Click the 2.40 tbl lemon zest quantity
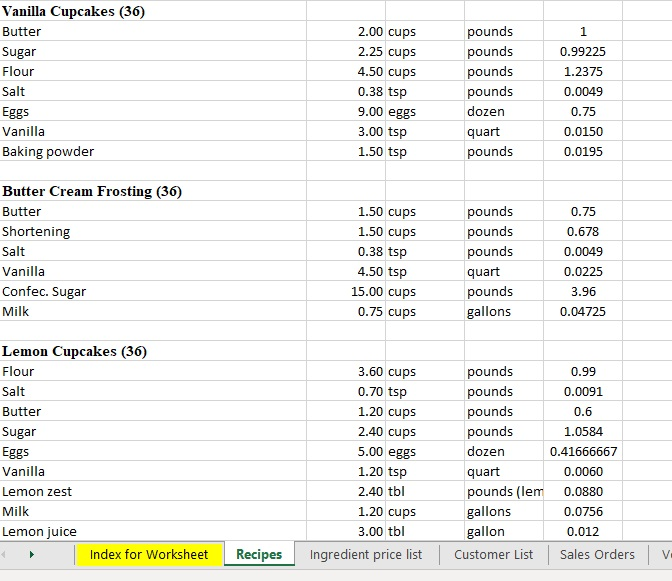The image size is (672, 581). (x=346, y=491)
